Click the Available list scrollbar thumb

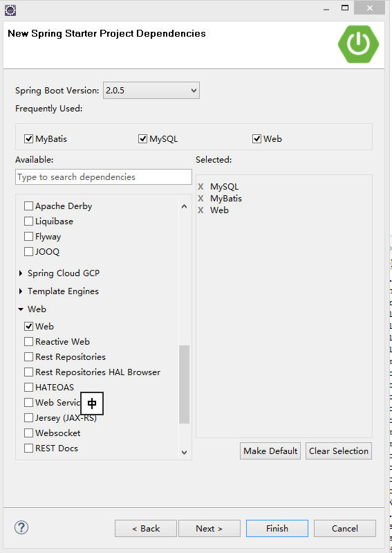coord(184,384)
